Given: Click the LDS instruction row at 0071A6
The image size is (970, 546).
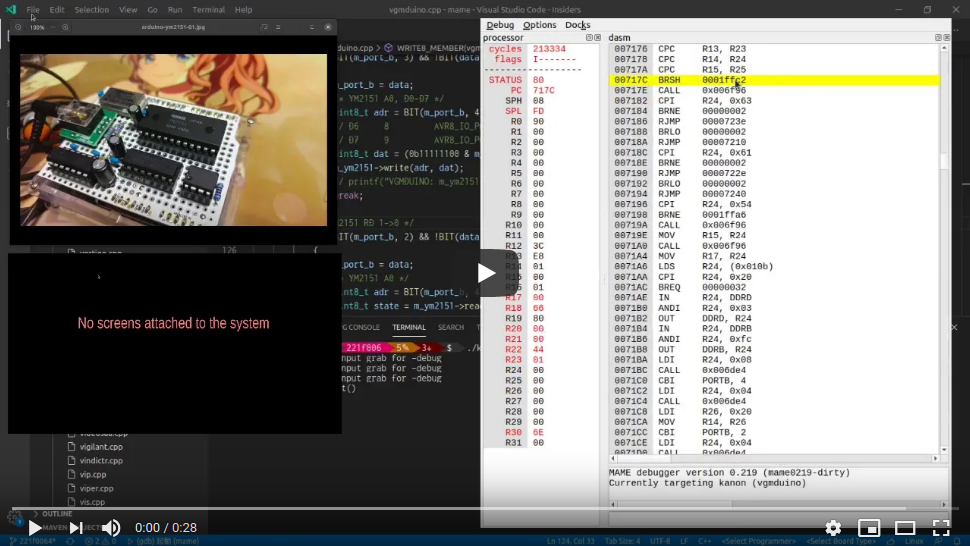Looking at the screenshot, I should [774, 267].
